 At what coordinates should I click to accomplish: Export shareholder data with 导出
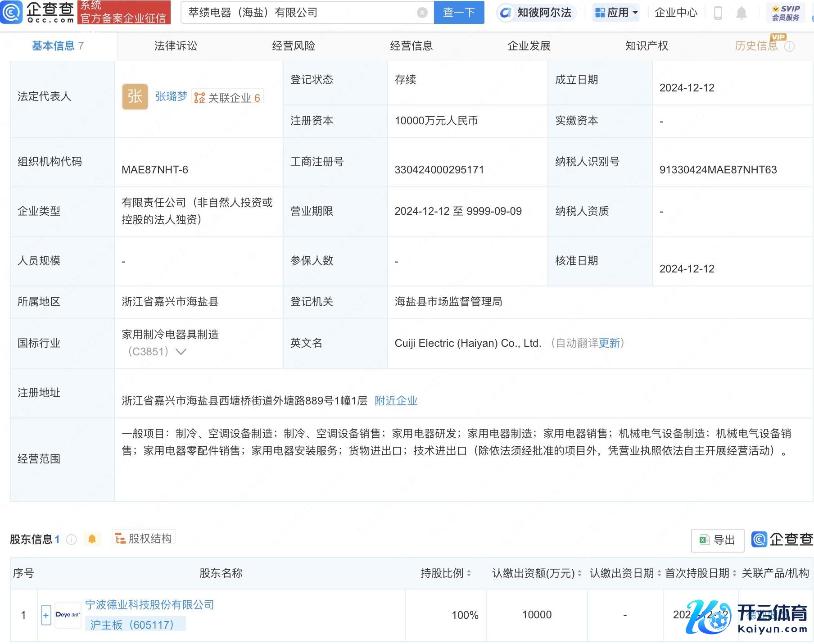[718, 540]
